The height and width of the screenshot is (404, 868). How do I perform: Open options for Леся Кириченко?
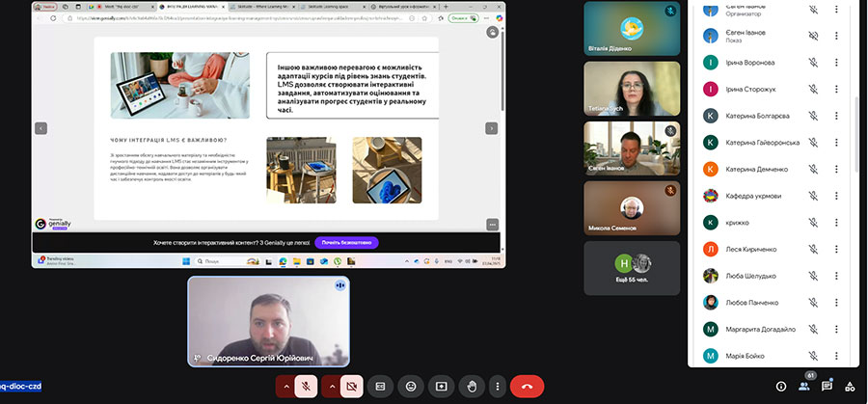[x=836, y=249]
